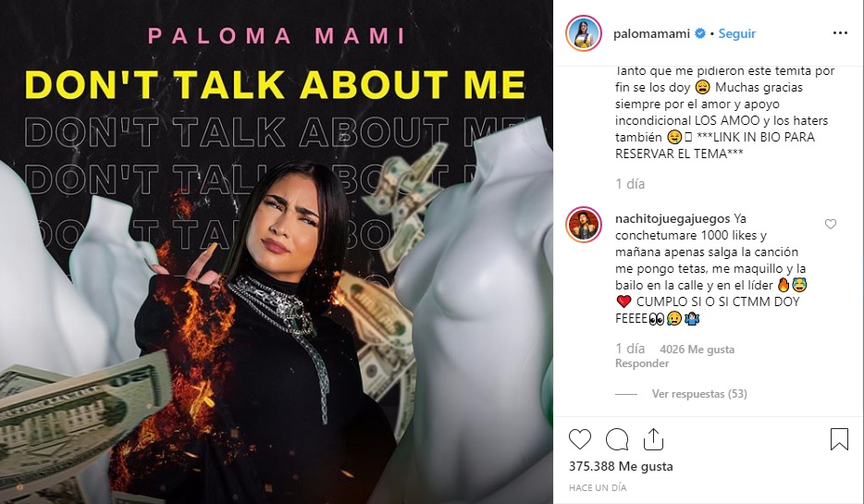Open nachitojuegajuegos username link in comment

click(673, 219)
